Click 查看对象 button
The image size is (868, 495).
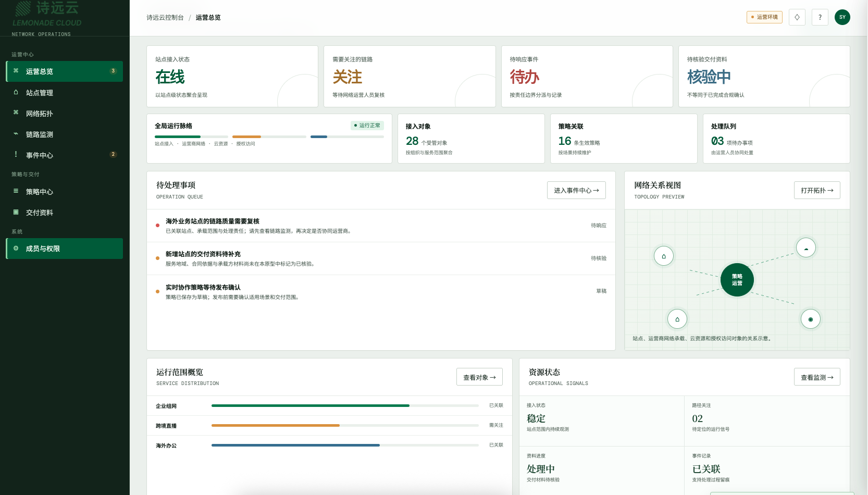click(479, 377)
